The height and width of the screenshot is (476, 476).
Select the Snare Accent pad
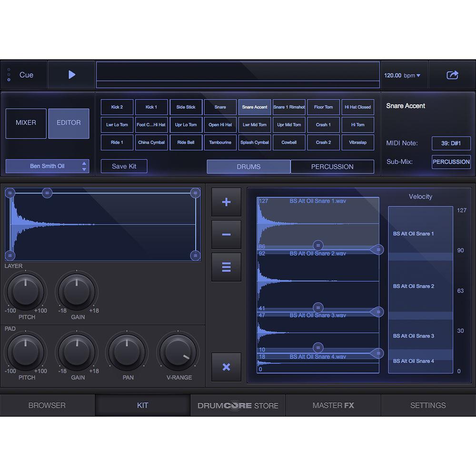pos(254,107)
